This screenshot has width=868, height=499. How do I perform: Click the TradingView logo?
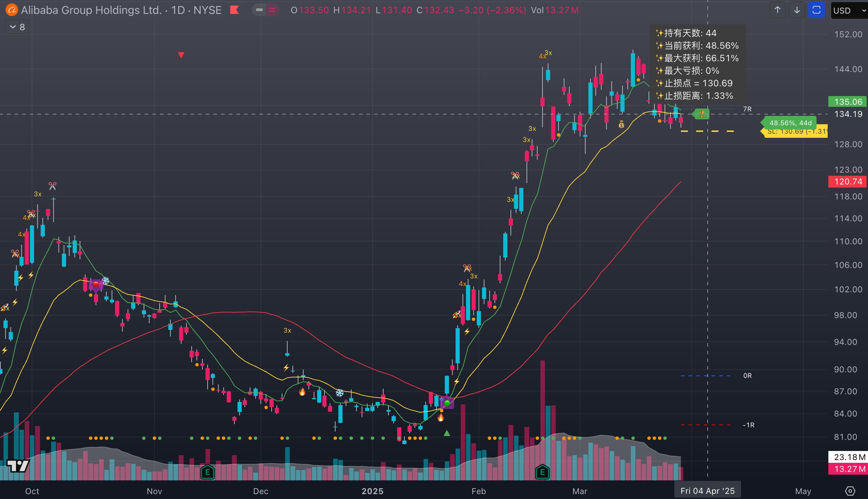(x=18, y=466)
